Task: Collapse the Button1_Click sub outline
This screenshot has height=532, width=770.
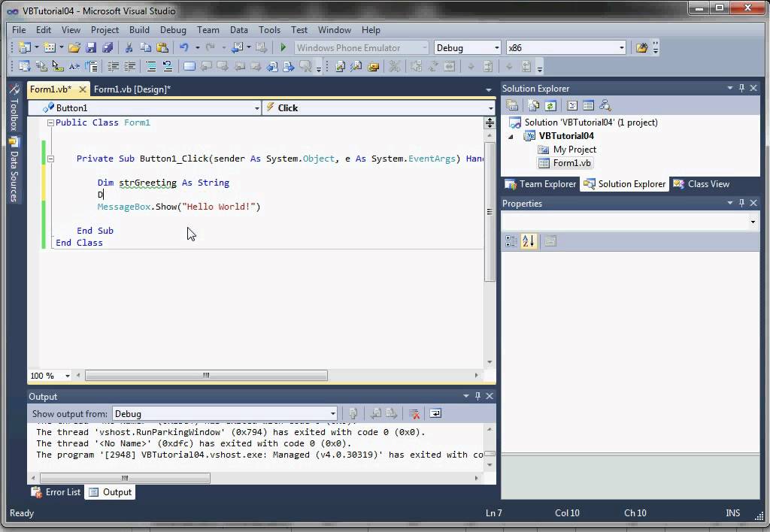Action: click(50, 159)
